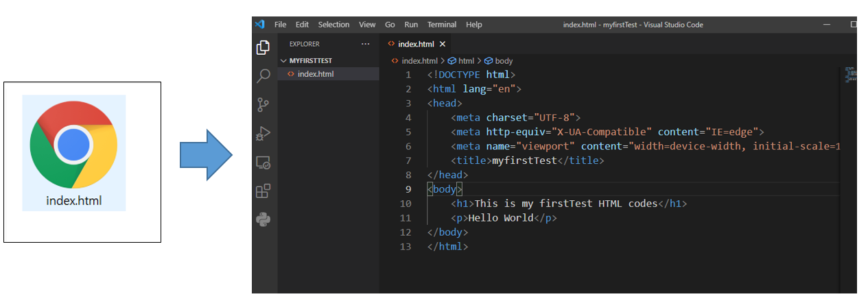The width and height of the screenshot is (868, 301).
Task: Open the Terminal menu
Action: (x=441, y=25)
